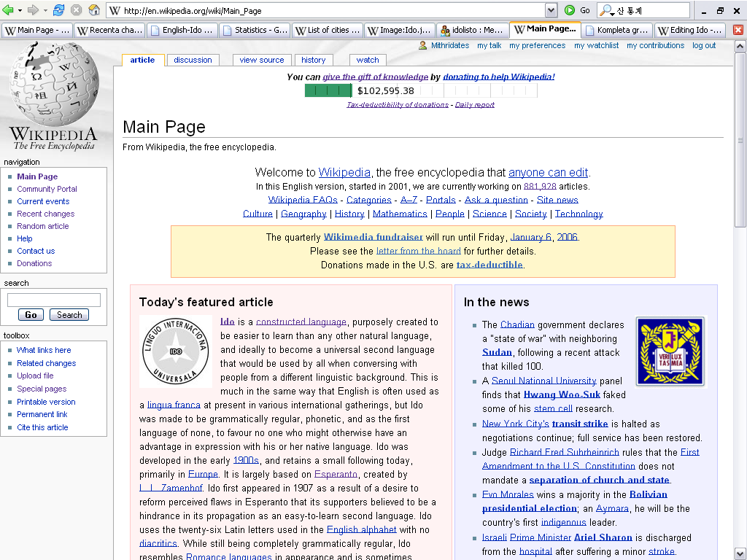Open the Wikimedia fundraiser link
The width and height of the screenshot is (747, 560).
pyautogui.click(x=373, y=237)
